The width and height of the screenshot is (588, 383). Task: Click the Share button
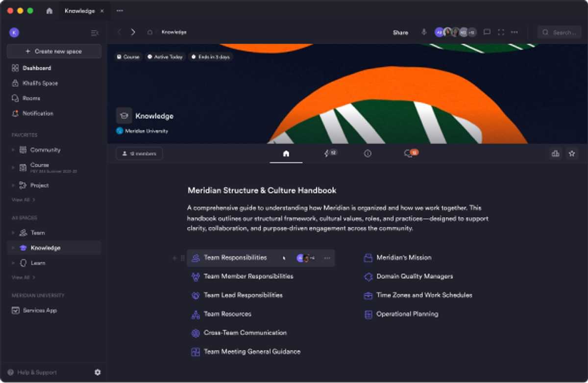tap(400, 33)
